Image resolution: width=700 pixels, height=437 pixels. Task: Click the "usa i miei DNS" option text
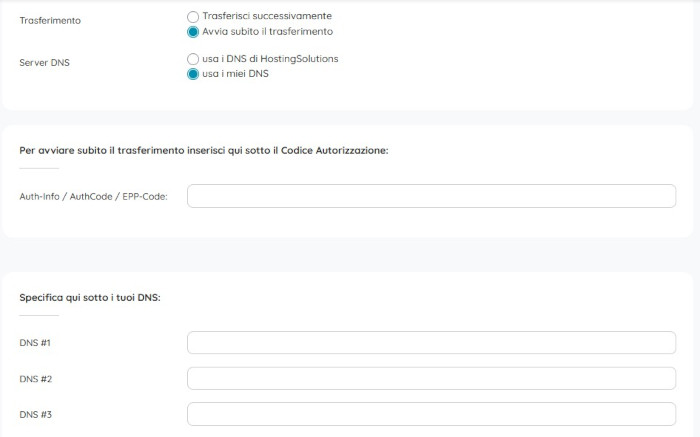(235, 74)
